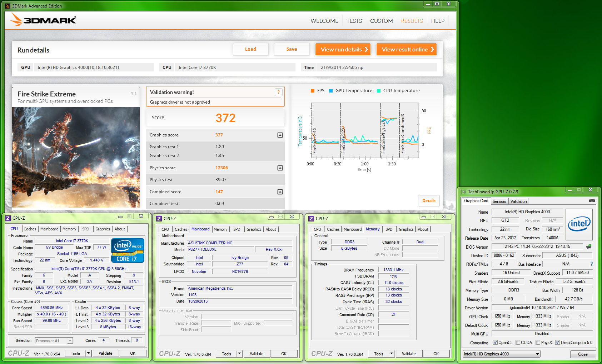
Task: Click OK in CPU-Z Mainboard window
Action: click(x=284, y=354)
